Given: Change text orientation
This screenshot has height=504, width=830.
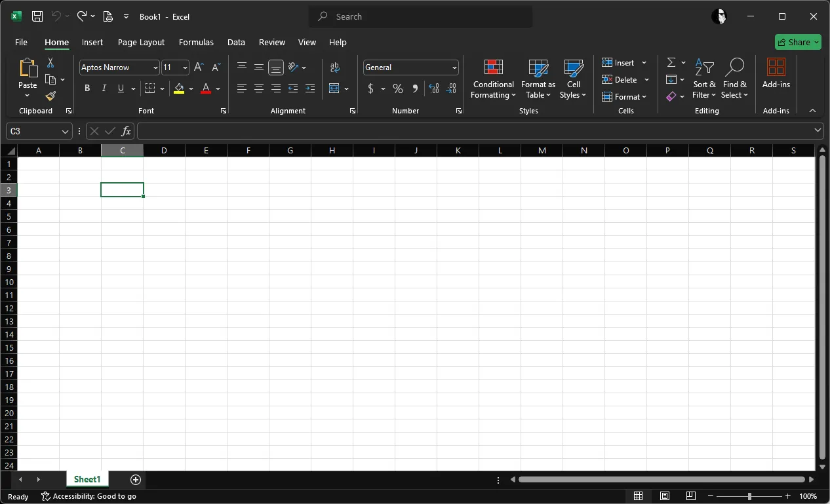Looking at the screenshot, I should coord(293,67).
